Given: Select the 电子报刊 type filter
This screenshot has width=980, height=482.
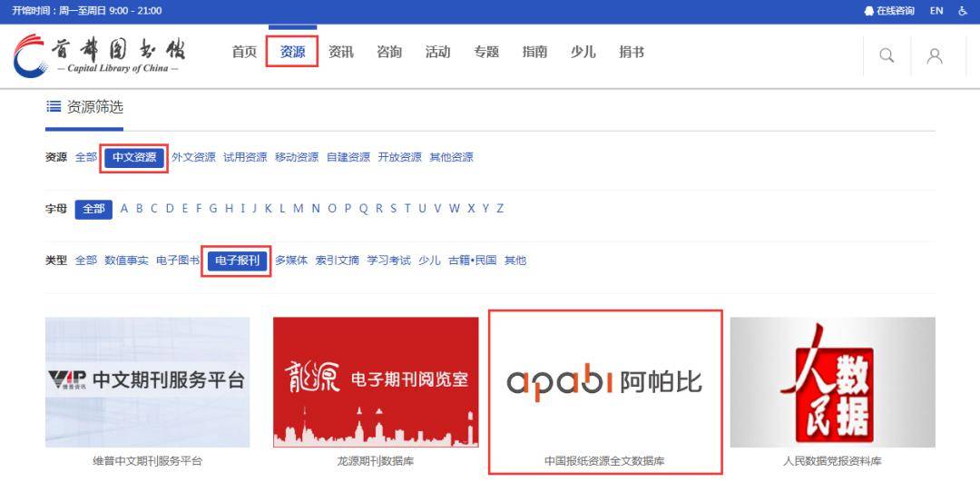Looking at the screenshot, I should click(237, 261).
